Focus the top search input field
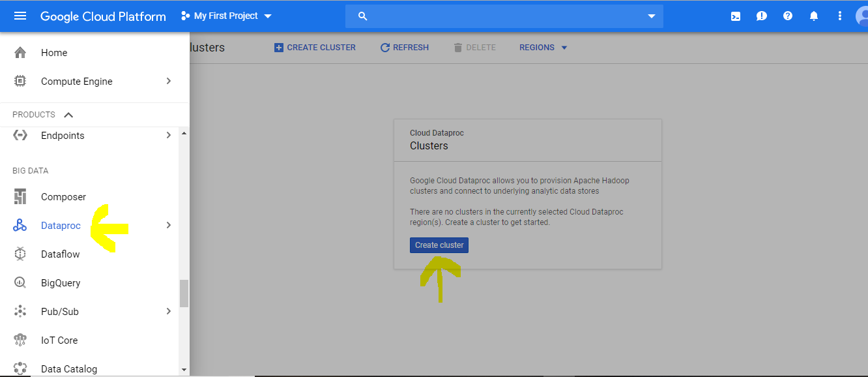 click(x=504, y=16)
